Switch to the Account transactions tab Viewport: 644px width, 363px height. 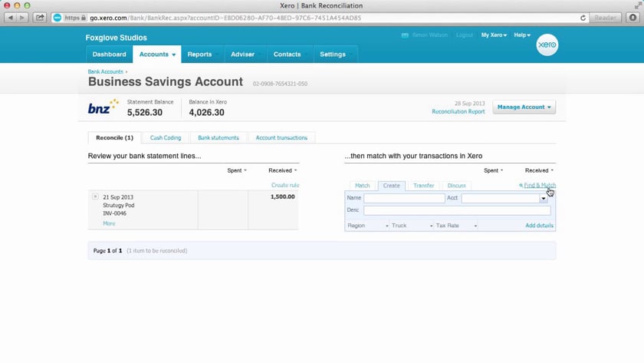(x=281, y=137)
